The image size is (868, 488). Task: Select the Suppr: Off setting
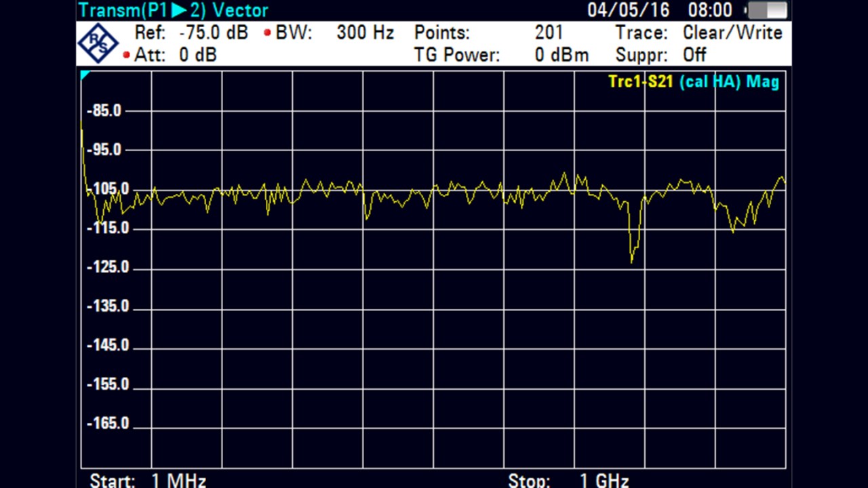[x=695, y=55]
